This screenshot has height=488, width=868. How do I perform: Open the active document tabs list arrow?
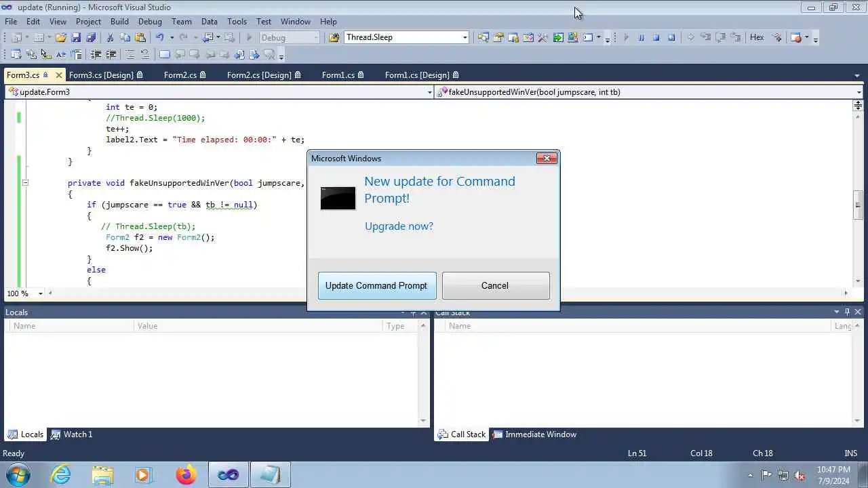click(857, 75)
